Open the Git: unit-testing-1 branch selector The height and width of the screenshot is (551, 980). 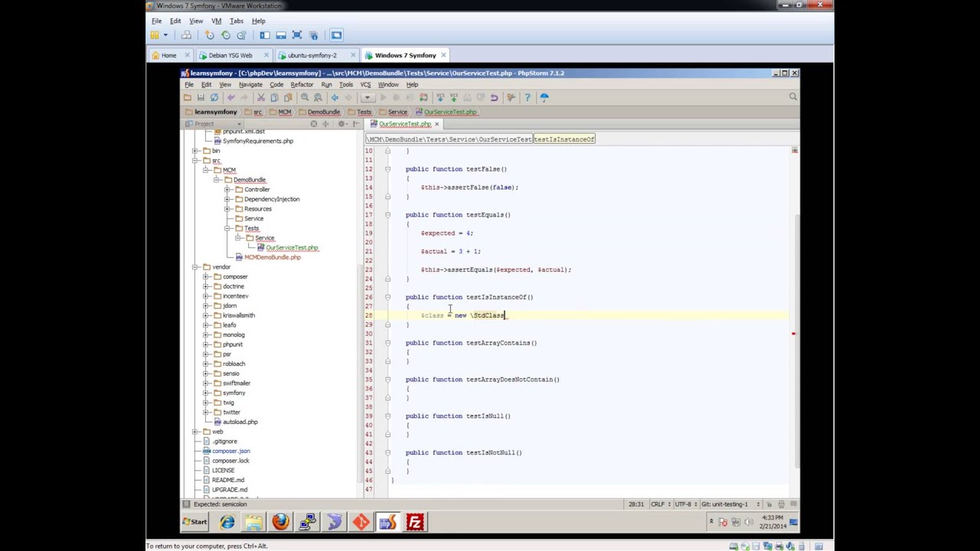pos(730,504)
